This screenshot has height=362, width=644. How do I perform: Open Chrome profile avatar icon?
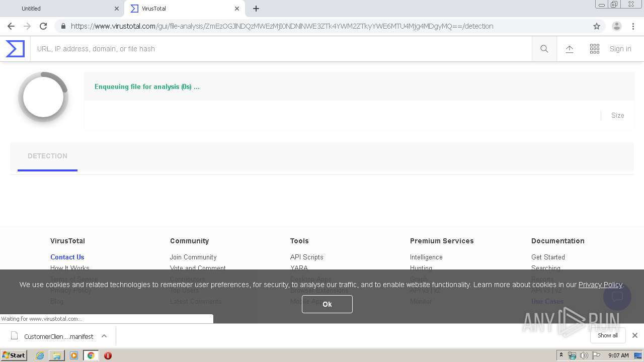617,26
